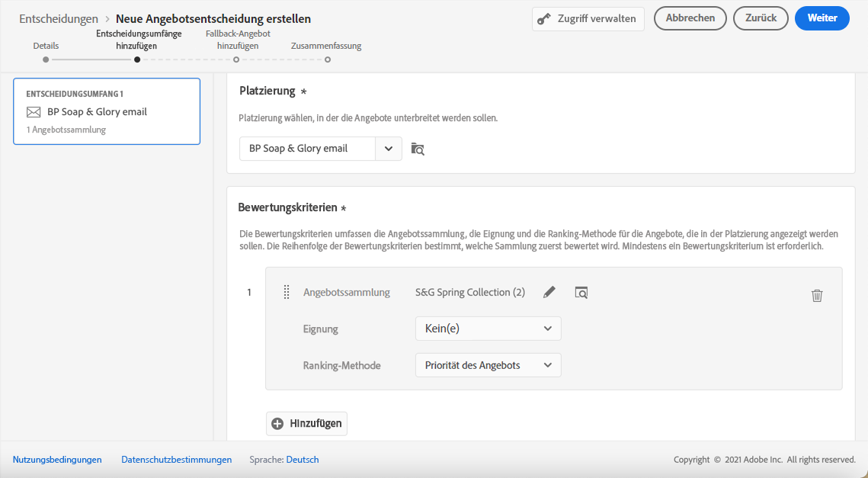This screenshot has height=478, width=868.
Task: Click the Zurück button
Action: click(x=761, y=18)
